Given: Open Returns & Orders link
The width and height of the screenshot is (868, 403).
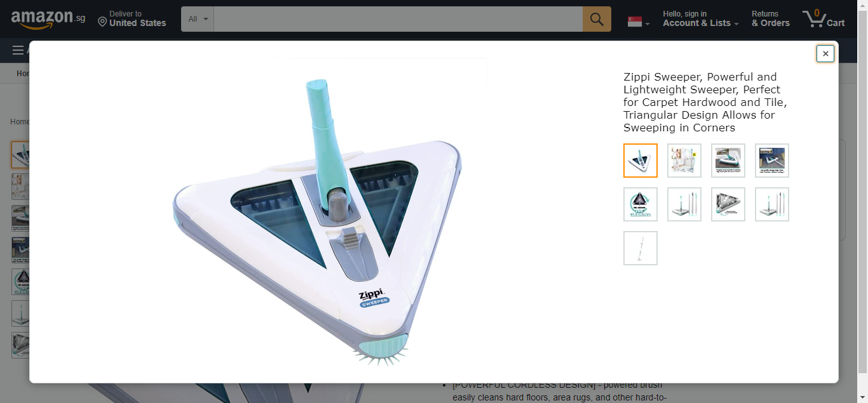Looking at the screenshot, I should [x=770, y=18].
